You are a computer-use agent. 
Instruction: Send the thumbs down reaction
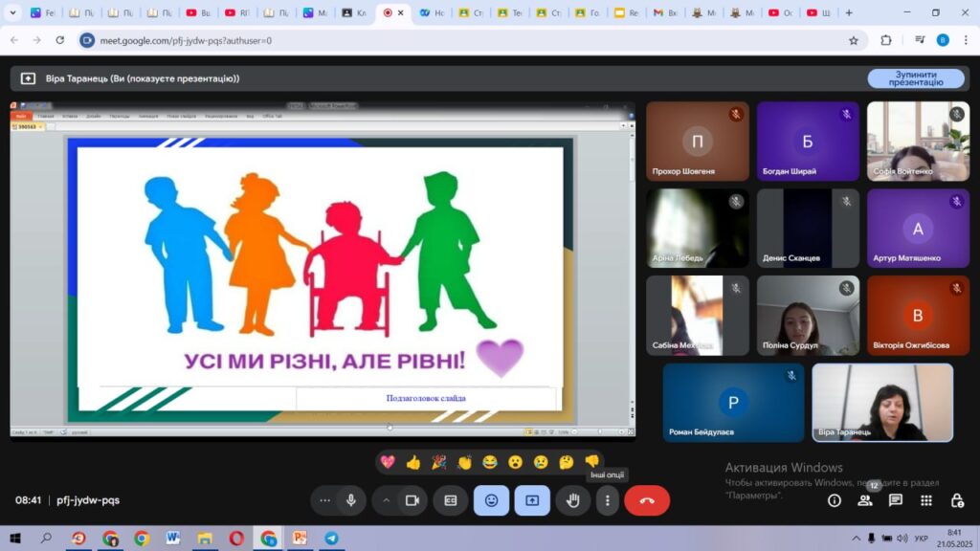coord(592,462)
